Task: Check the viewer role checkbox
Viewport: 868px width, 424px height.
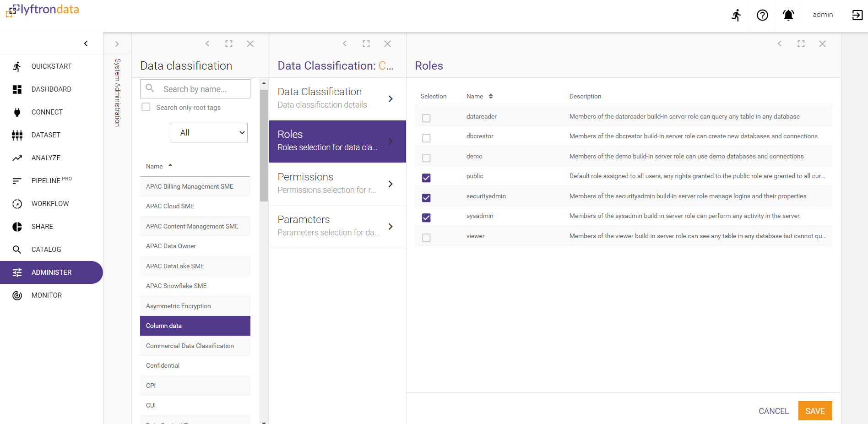Action: click(x=426, y=238)
